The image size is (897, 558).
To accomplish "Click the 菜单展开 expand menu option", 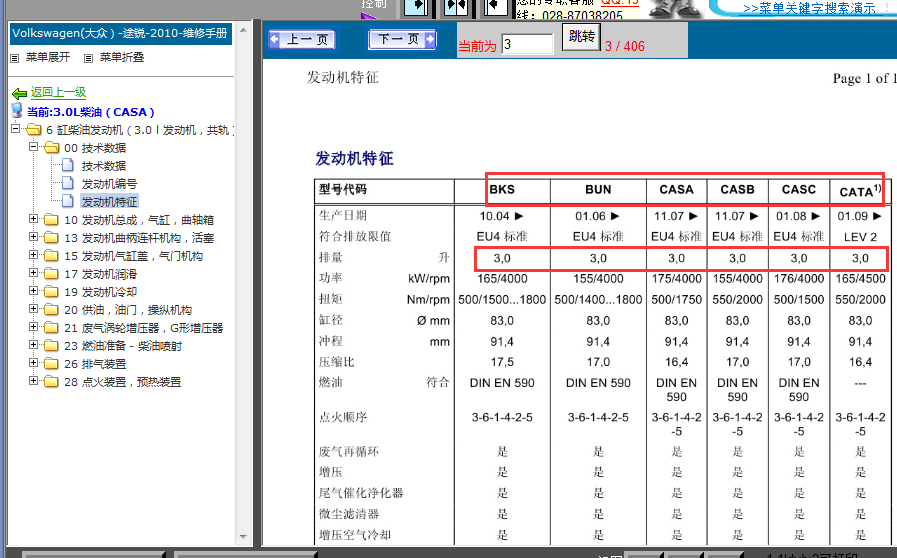I will coord(47,57).
